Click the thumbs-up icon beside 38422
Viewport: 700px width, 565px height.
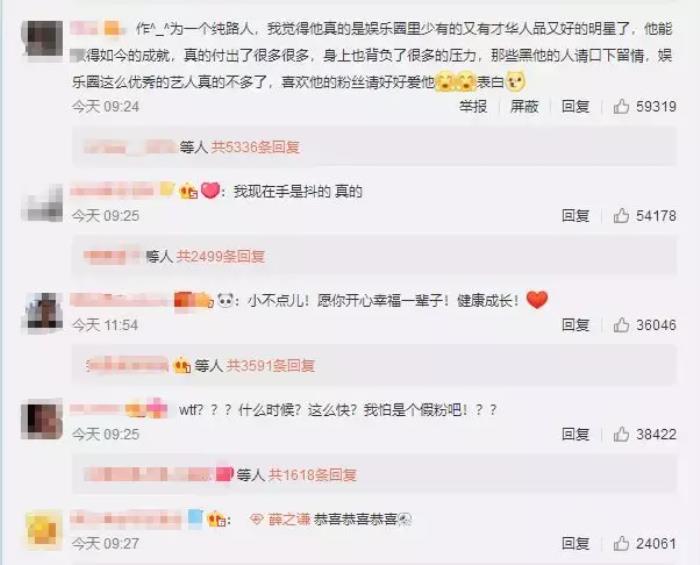(621, 434)
